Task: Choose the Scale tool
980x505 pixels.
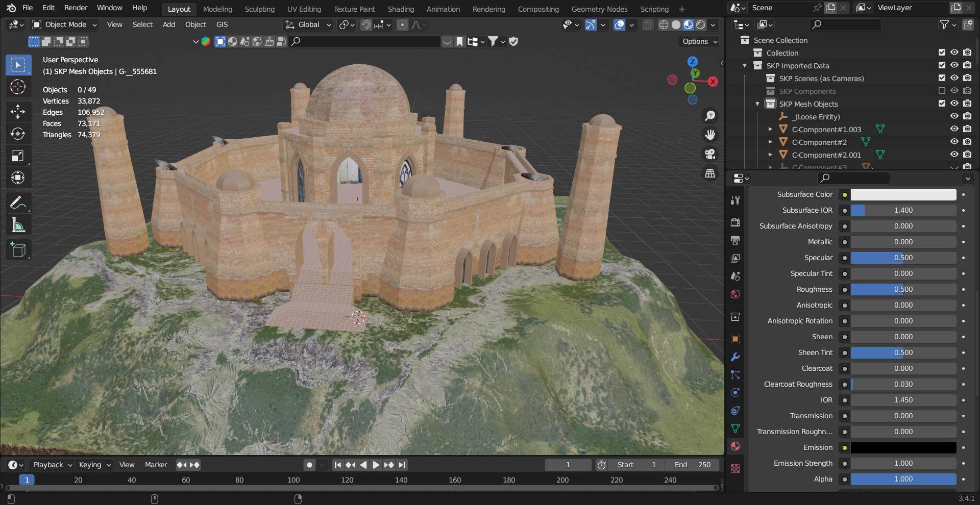Action: coord(18,156)
